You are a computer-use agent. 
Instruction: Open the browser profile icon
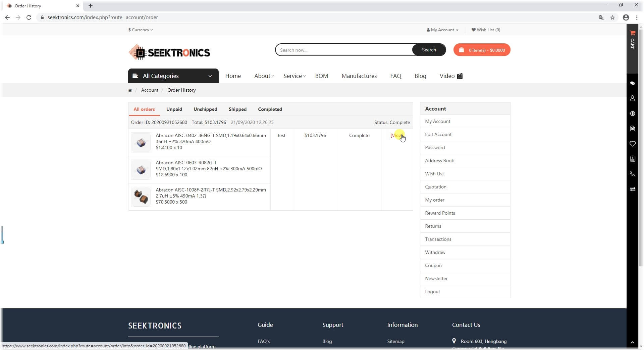pyautogui.click(x=626, y=17)
